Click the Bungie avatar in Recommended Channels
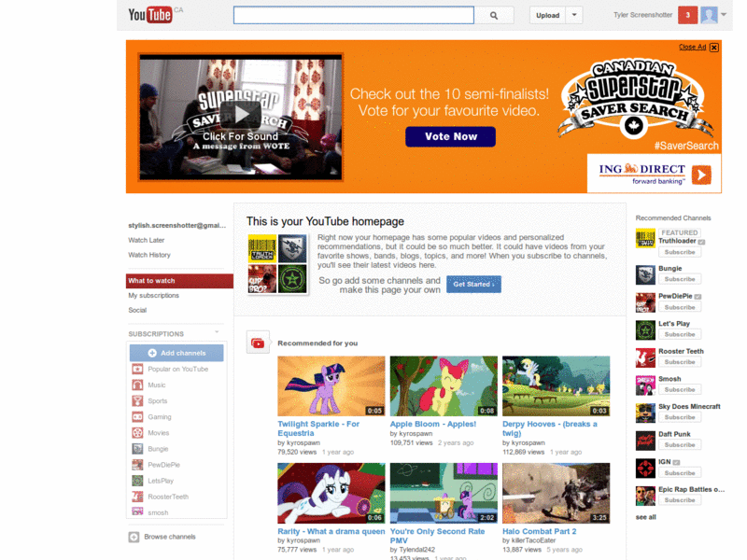This screenshot has width=747, height=560. click(x=645, y=275)
